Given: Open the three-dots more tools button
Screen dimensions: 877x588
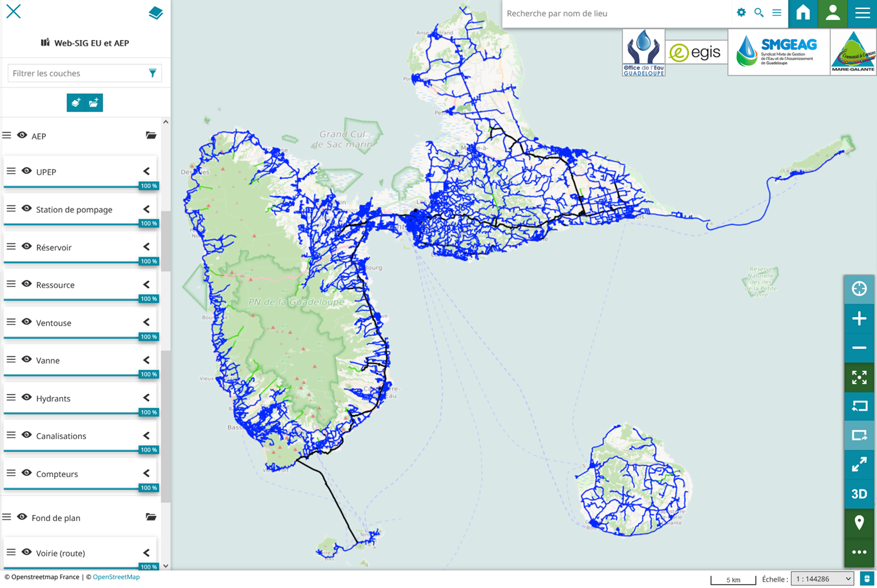Looking at the screenshot, I should click(x=859, y=552).
